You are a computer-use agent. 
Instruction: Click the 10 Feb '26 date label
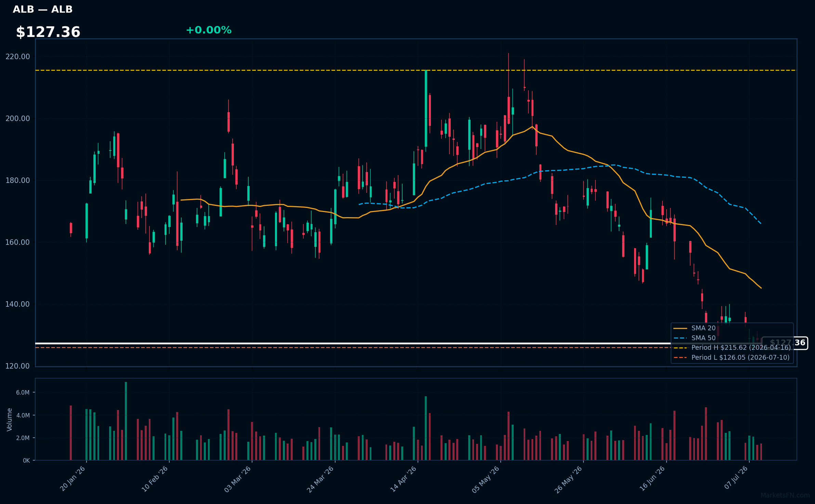(155, 479)
